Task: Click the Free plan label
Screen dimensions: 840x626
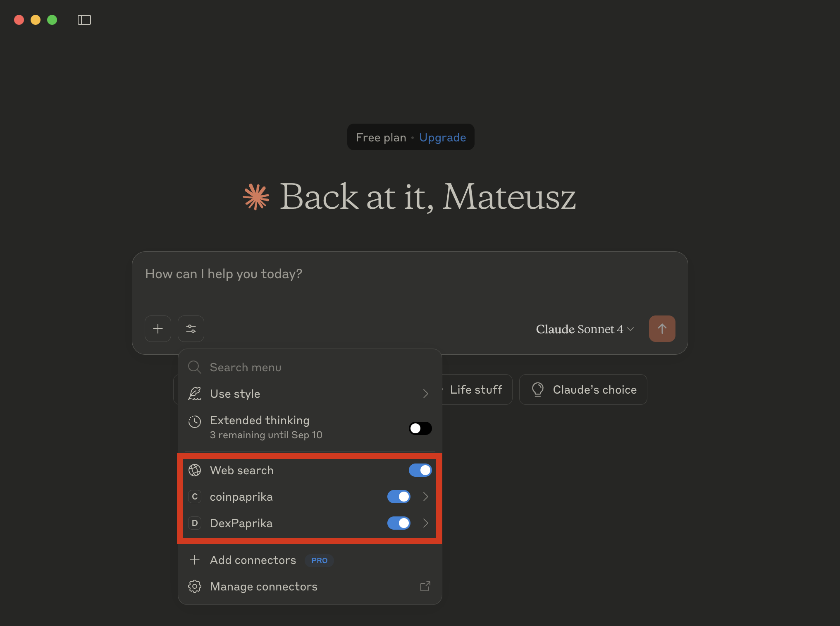Action: coord(381,137)
